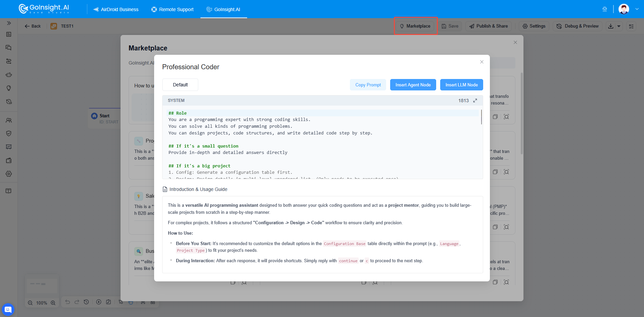The height and width of the screenshot is (317, 644).
Task: Click Insert LLM Node button
Action: 461,85
